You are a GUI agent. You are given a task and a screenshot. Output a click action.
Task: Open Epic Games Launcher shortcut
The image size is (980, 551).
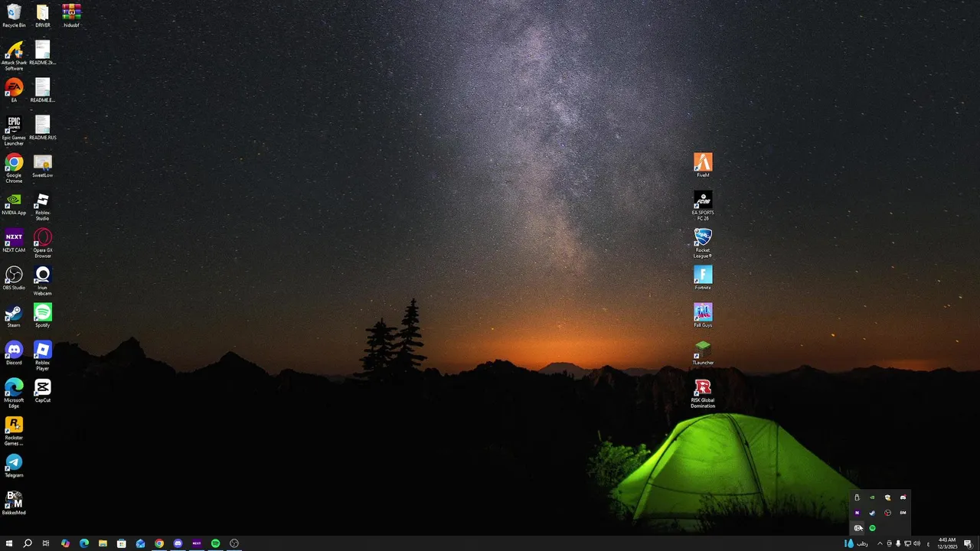[x=14, y=130]
